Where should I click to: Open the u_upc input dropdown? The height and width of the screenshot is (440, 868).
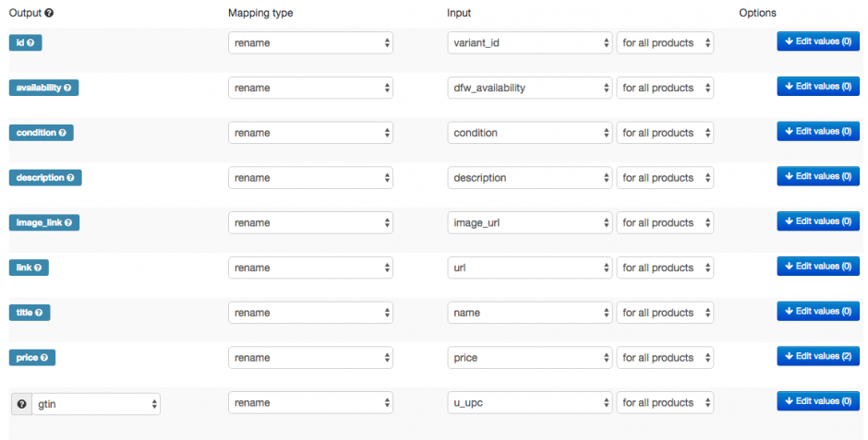(x=529, y=403)
